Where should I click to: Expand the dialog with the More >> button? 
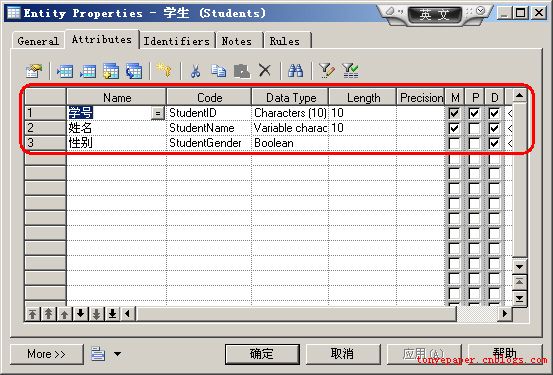tap(47, 354)
